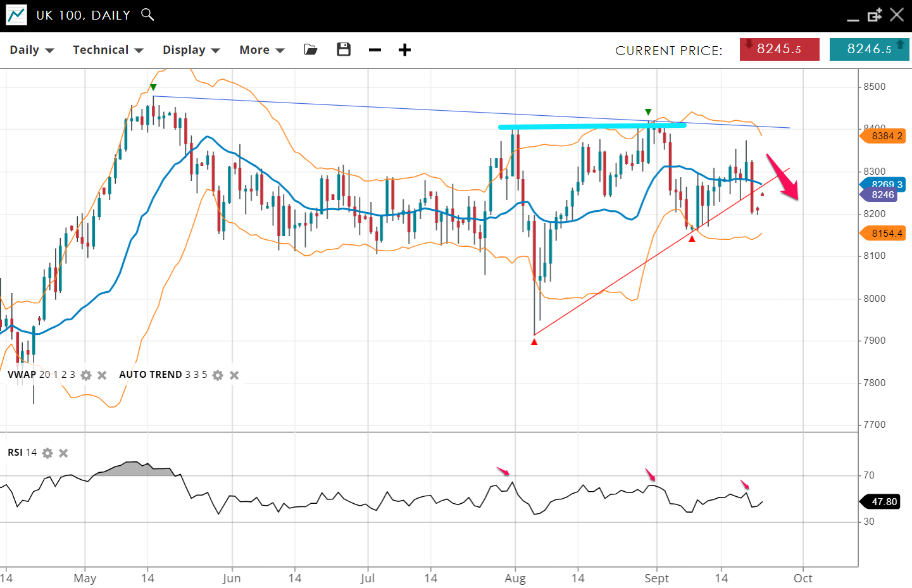The height and width of the screenshot is (588, 912).
Task: Open VWAP indicator settings gear
Action: tap(86, 375)
